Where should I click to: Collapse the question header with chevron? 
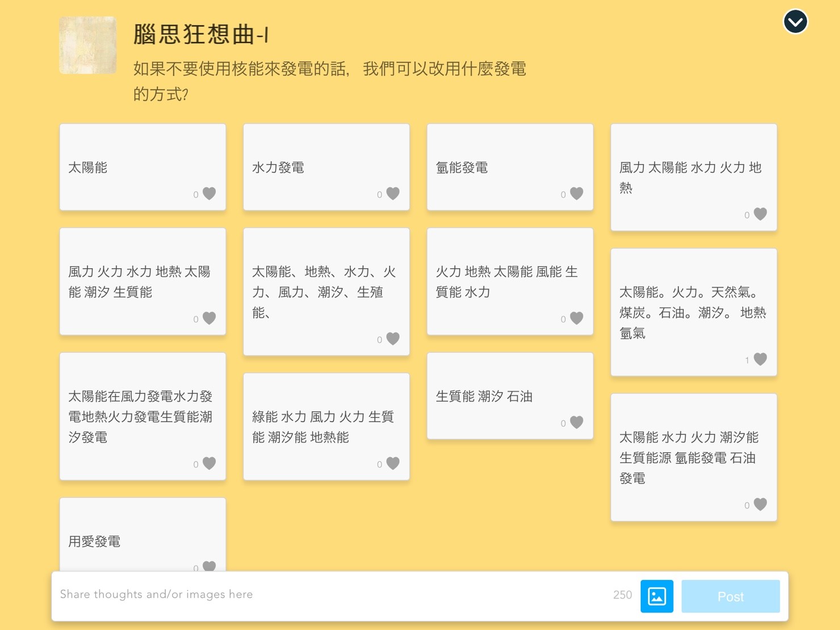tap(795, 22)
